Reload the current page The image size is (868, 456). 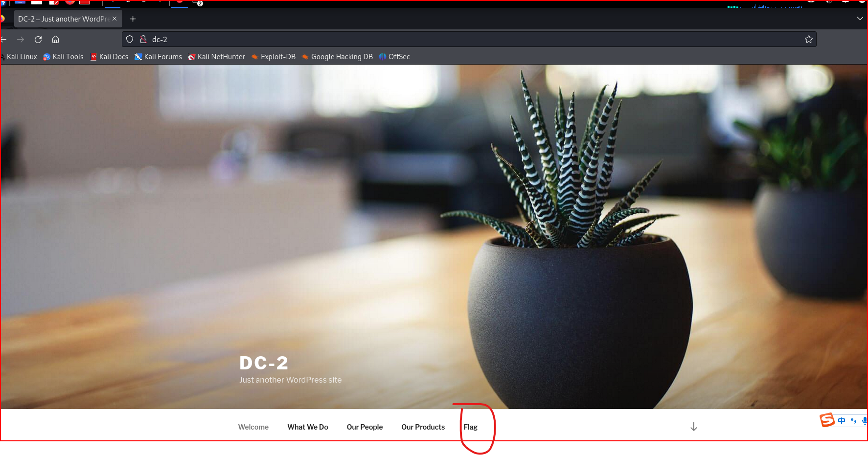pos(38,40)
